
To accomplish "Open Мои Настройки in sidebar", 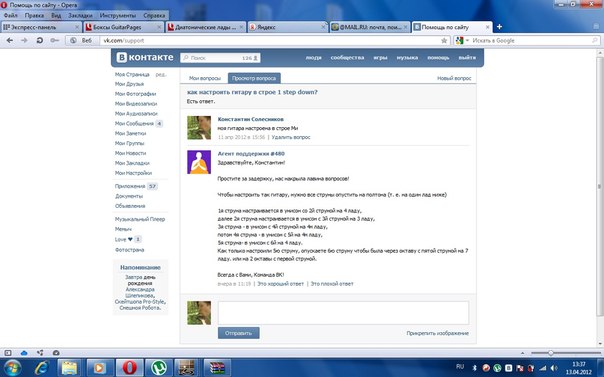I will (x=133, y=173).
